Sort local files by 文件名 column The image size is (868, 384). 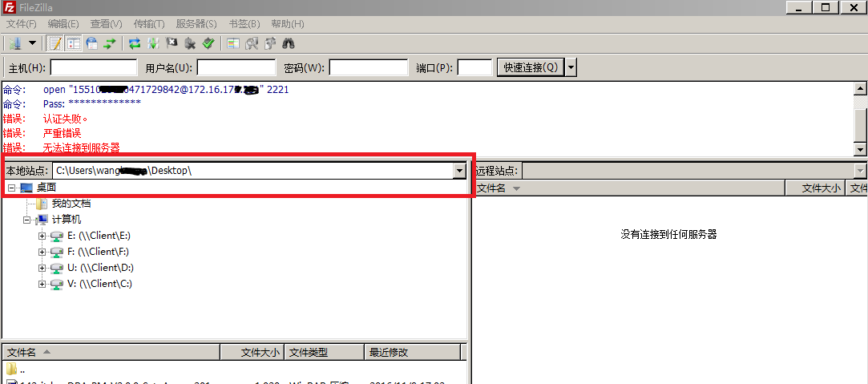(x=111, y=352)
